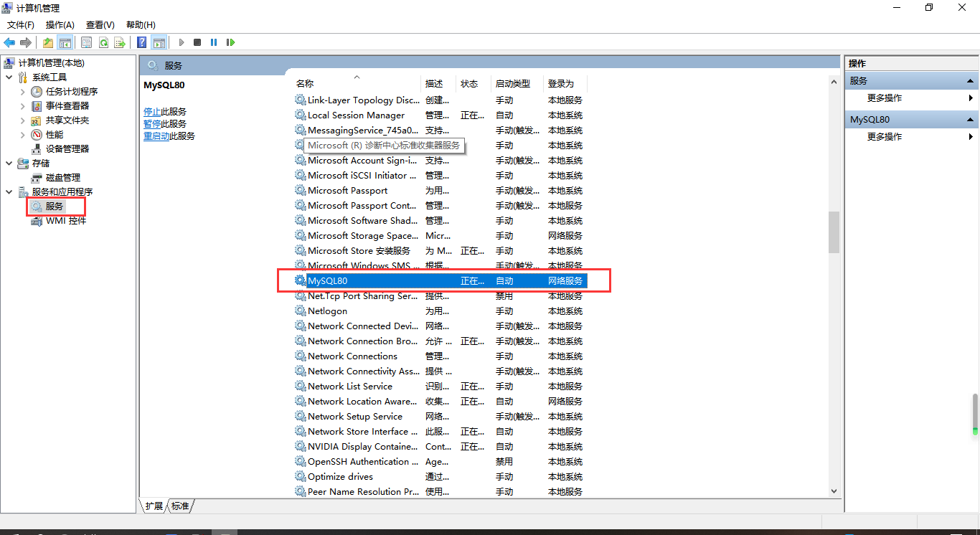The height and width of the screenshot is (535, 980).
Task: Click the services list scrollbar down arrow
Action: pos(834,491)
